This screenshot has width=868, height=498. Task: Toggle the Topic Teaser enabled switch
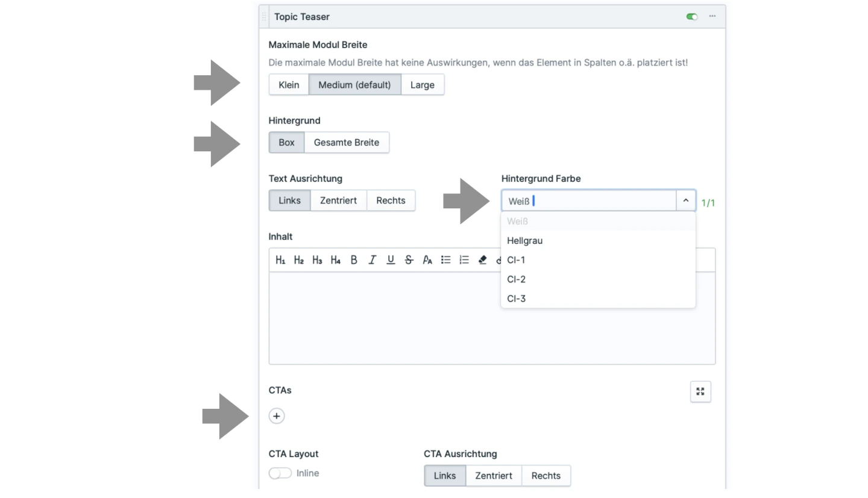pyautogui.click(x=692, y=17)
